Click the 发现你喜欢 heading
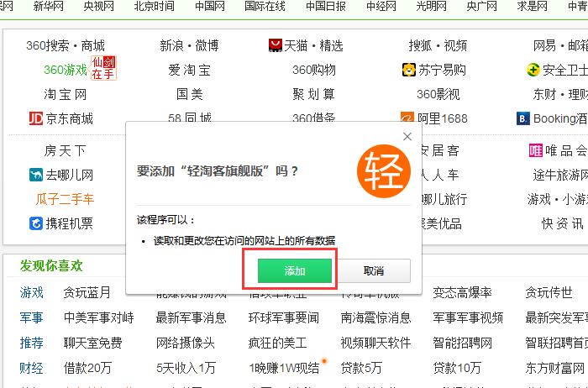The image size is (588, 388). [51, 265]
